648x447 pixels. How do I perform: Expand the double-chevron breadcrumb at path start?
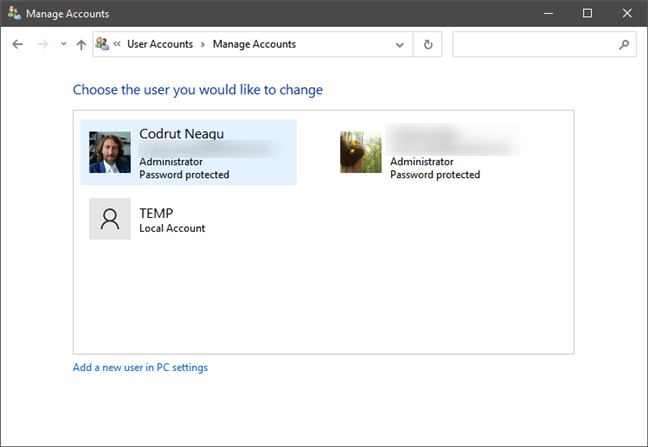(118, 45)
